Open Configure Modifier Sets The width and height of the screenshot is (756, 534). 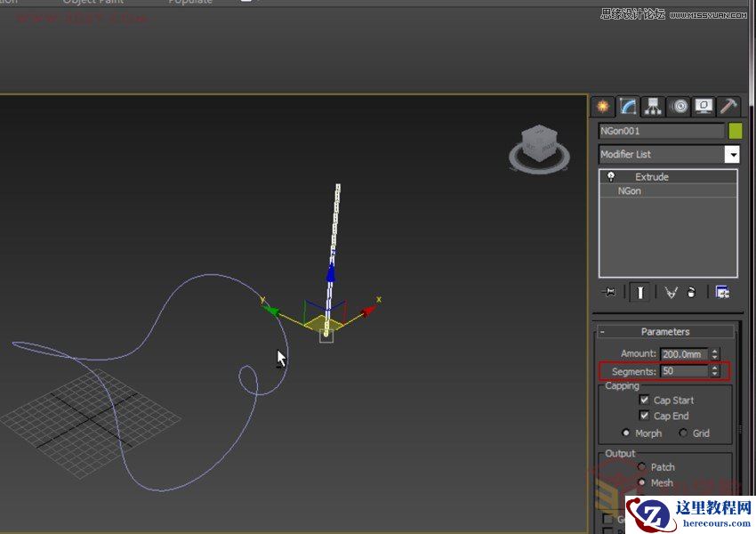click(721, 291)
